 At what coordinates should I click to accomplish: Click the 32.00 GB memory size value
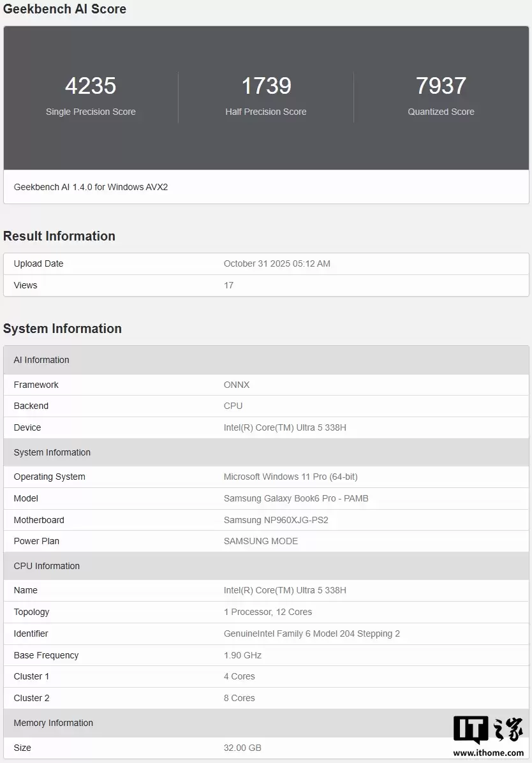244,748
